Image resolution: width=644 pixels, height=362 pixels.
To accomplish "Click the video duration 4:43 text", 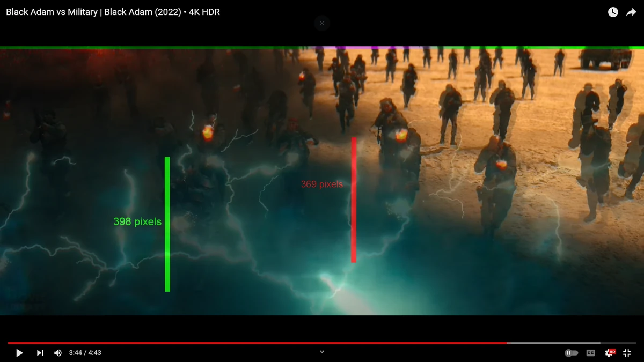I will pos(94,352).
